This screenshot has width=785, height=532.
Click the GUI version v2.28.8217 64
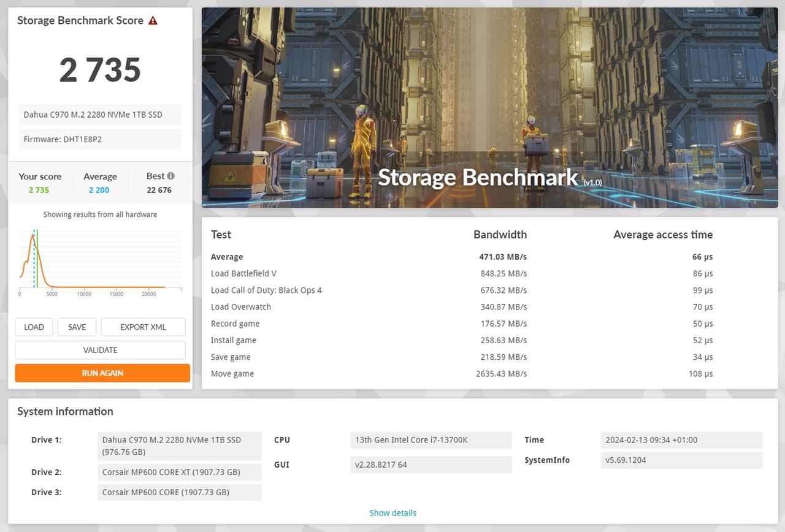pyautogui.click(x=431, y=465)
